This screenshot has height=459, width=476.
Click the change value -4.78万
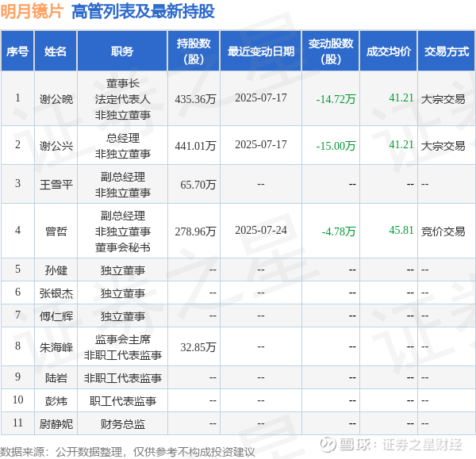pos(339,231)
